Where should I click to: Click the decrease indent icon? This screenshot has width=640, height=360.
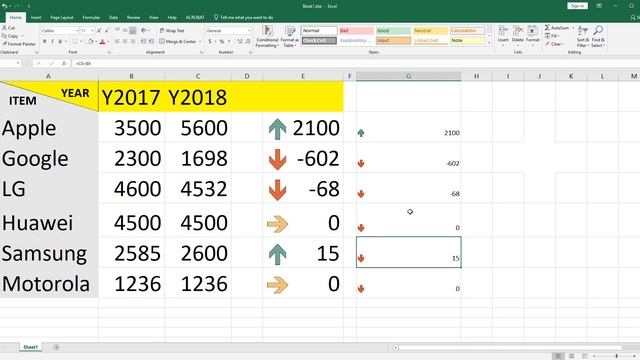[x=143, y=42]
